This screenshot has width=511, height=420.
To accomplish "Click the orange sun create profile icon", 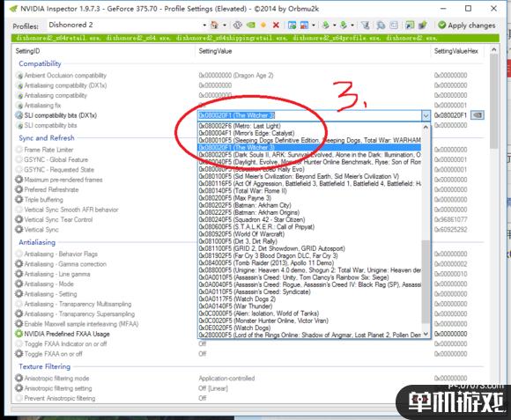I will tap(263, 25).
